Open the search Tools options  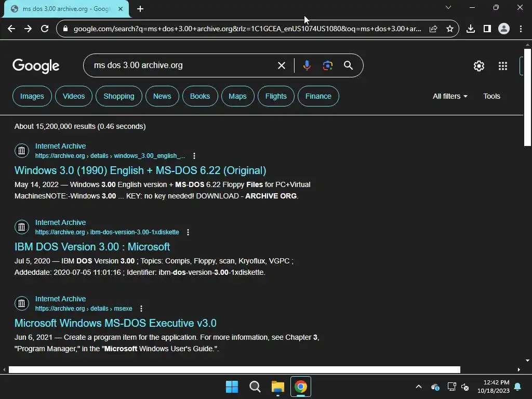[x=491, y=96]
